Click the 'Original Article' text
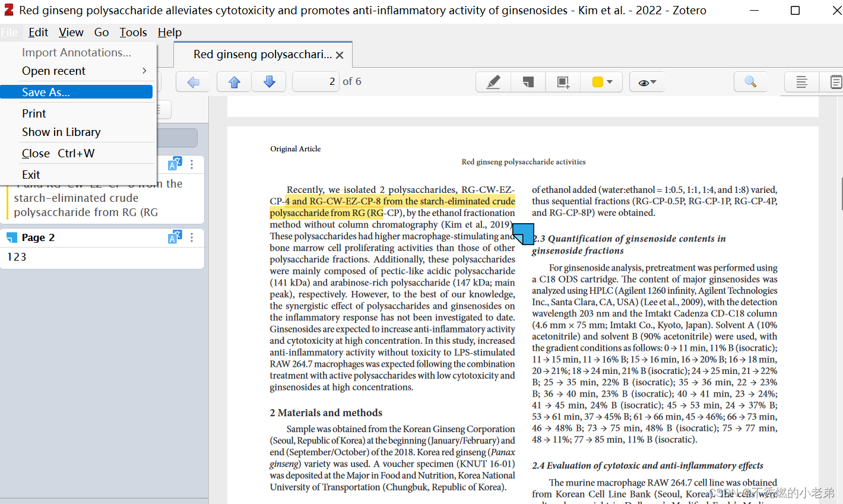The height and width of the screenshot is (504, 843). click(295, 149)
